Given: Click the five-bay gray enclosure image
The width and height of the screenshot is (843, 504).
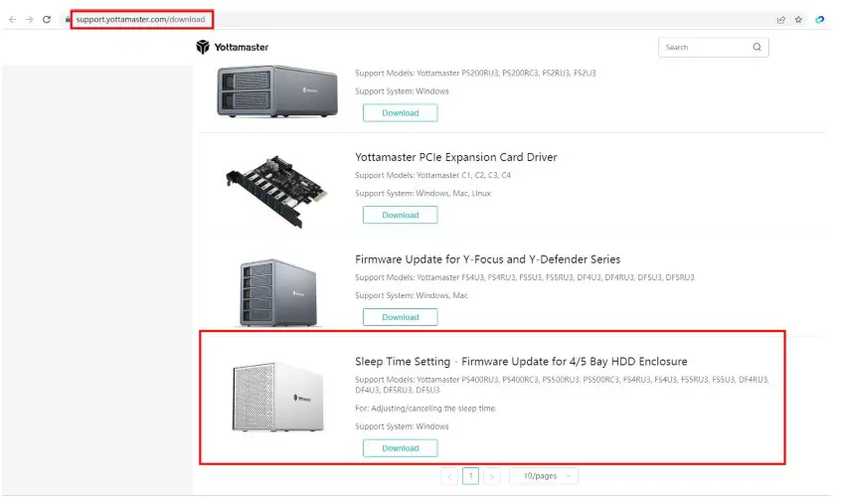Looking at the screenshot, I should click(x=278, y=293).
